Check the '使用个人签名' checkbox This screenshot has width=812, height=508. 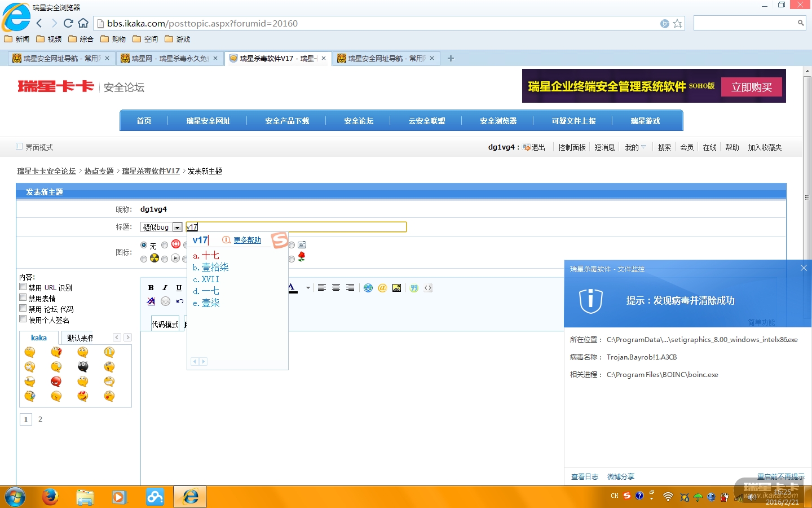point(23,319)
